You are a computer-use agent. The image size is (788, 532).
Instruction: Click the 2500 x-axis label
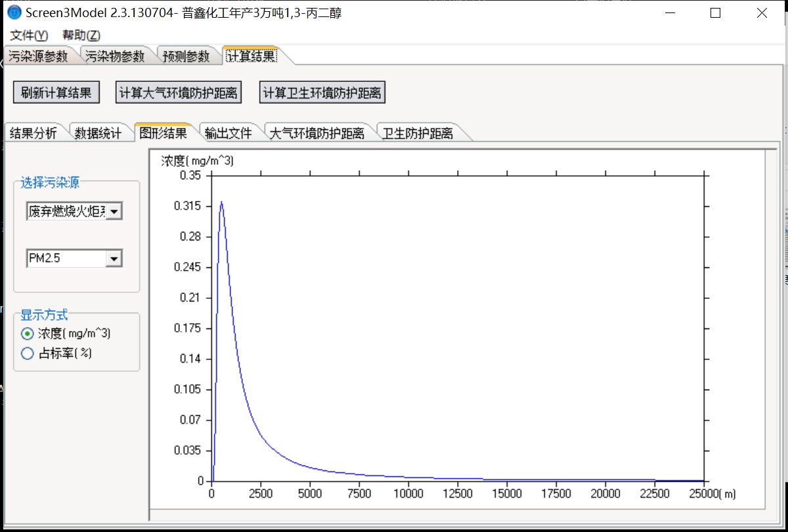pos(261,494)
